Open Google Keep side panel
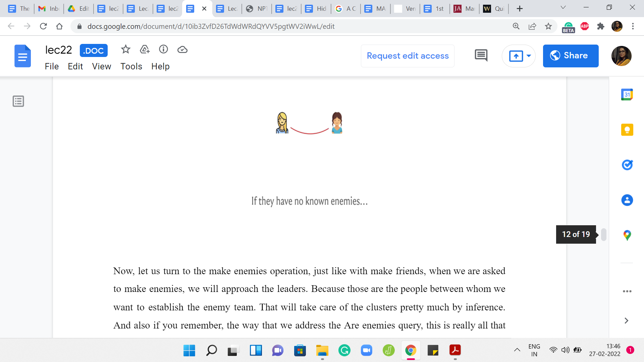This screenshot has height=362, width=644. coord(627,130)
